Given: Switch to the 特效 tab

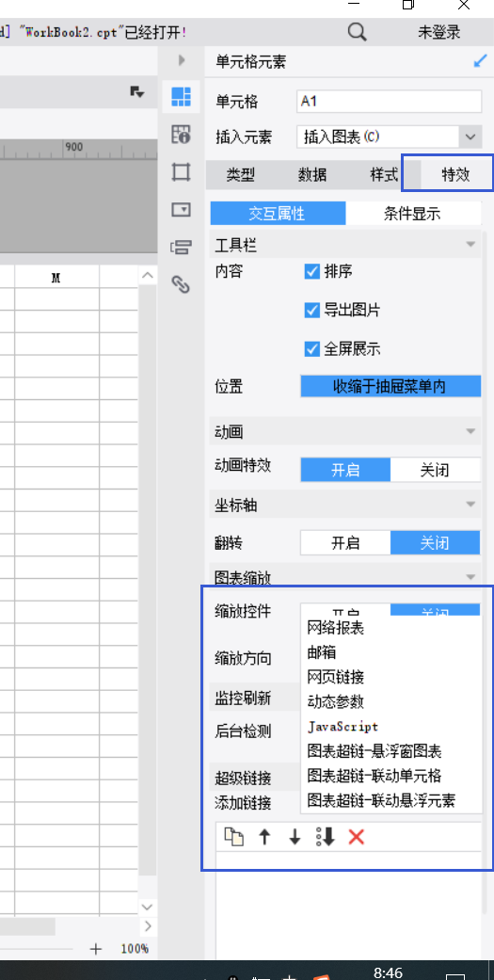Looking at the screenshot, I should coord(455,175).
